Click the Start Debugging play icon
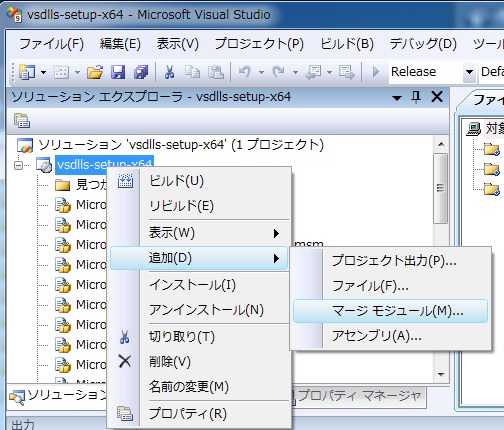 [376, 72]
